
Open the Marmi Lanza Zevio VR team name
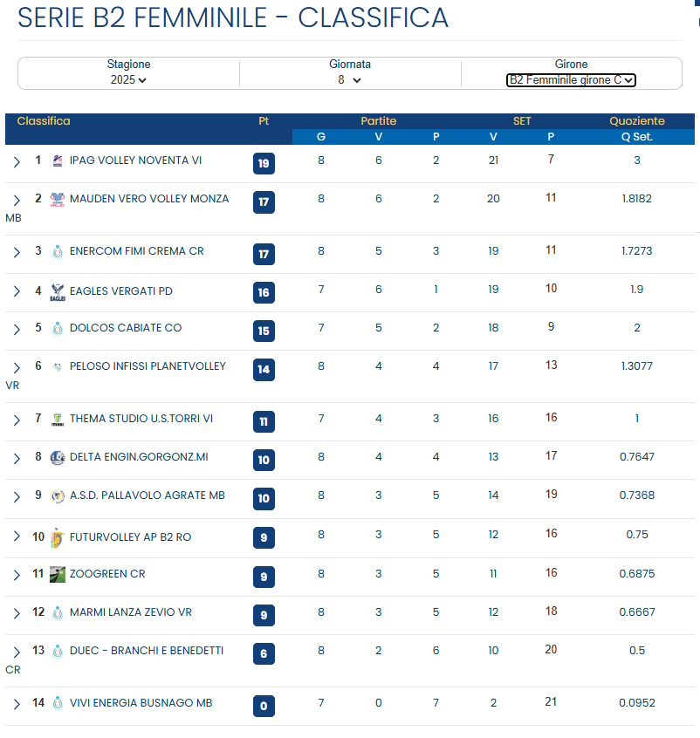[131, 612]
